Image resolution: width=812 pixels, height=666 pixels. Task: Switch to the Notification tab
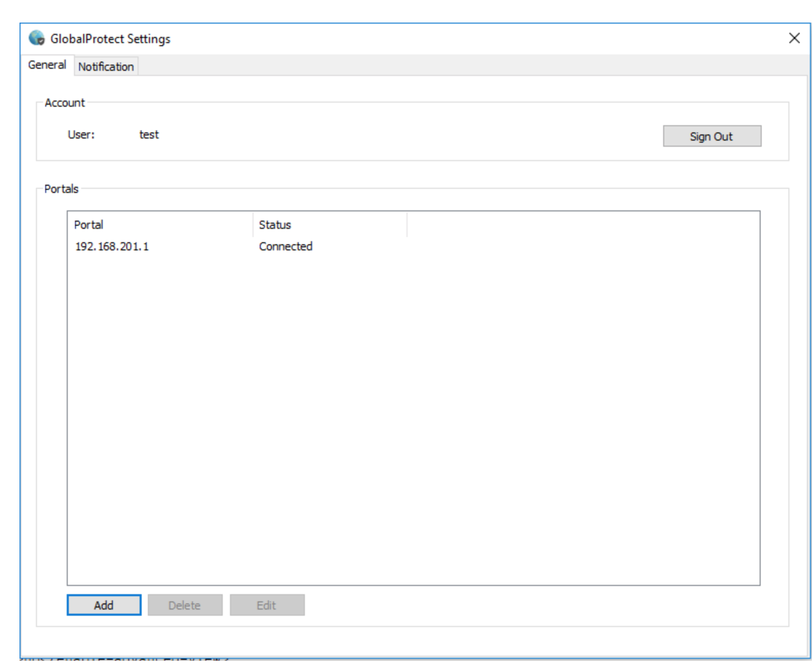(106, 67)
